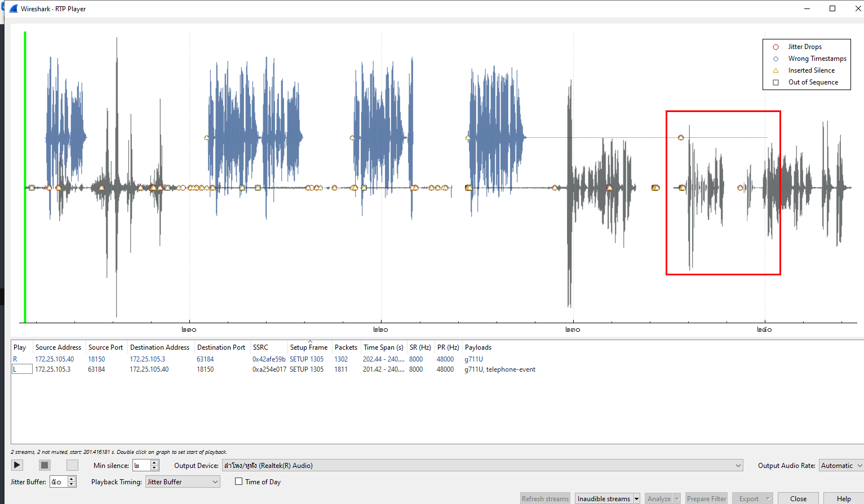
Task: Decrease Jitter Buffer with the down arrow
Action: (72, 484)
